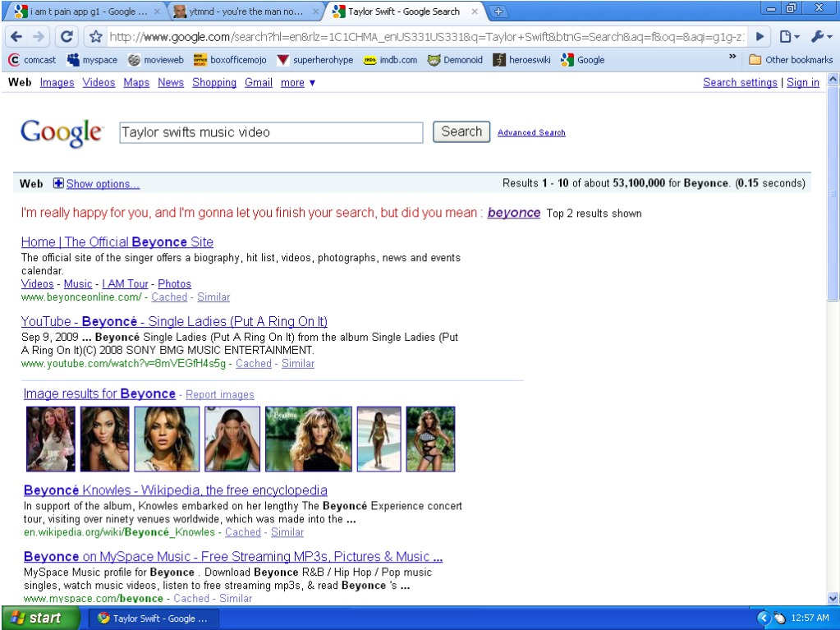840x630 pixels.
Task: Go forward with the browser forward arrow
Action: pyautogui.click(x=39, y=36)
